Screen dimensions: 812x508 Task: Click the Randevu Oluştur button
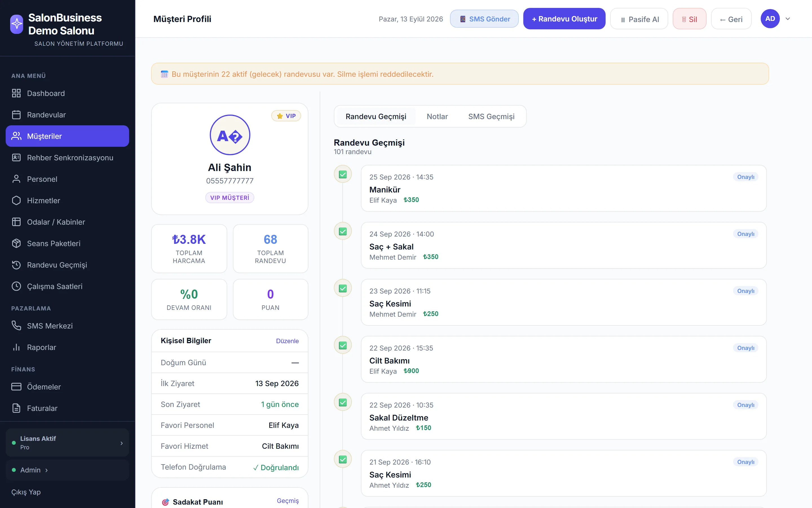point(564,19)
